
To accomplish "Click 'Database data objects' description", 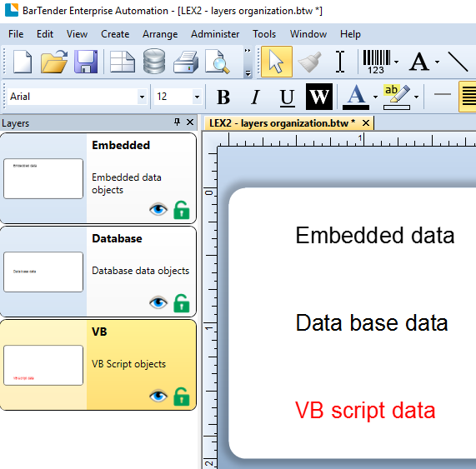I will (x=141, y=271).
